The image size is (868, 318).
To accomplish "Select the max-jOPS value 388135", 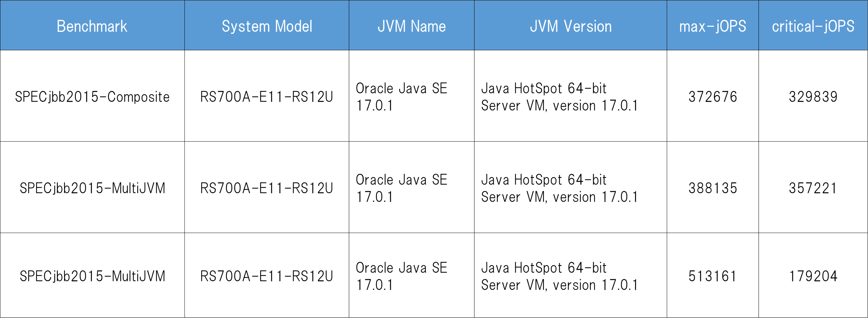I will tap(712, 188).
